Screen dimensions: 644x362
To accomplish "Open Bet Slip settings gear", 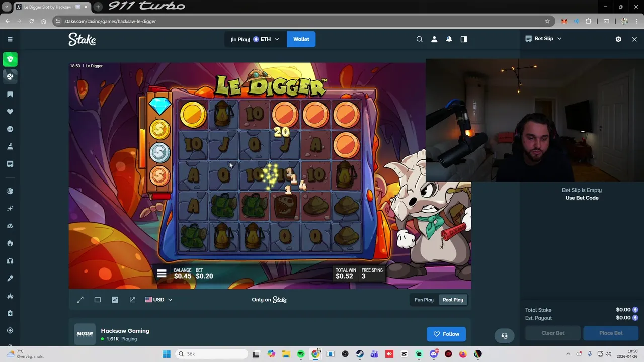I will tap(618, 39).
